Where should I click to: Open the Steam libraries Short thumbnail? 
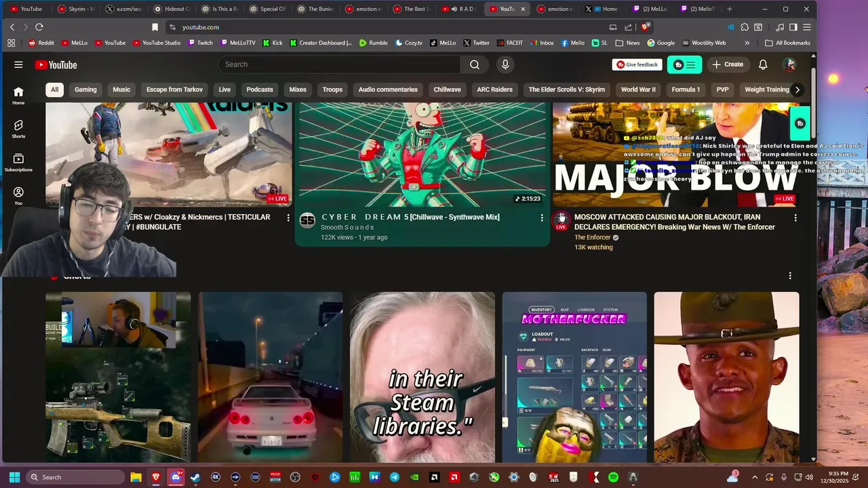coord(422,377)
